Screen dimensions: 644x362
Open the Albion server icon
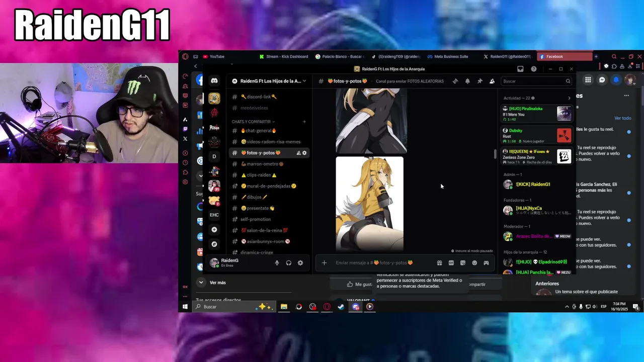click(214, 128)
